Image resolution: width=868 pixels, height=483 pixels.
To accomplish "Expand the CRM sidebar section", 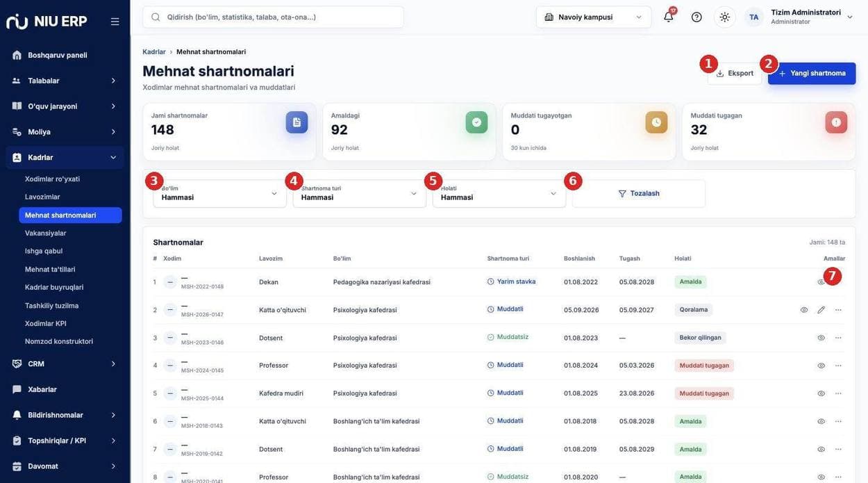I will pos(65,363).
